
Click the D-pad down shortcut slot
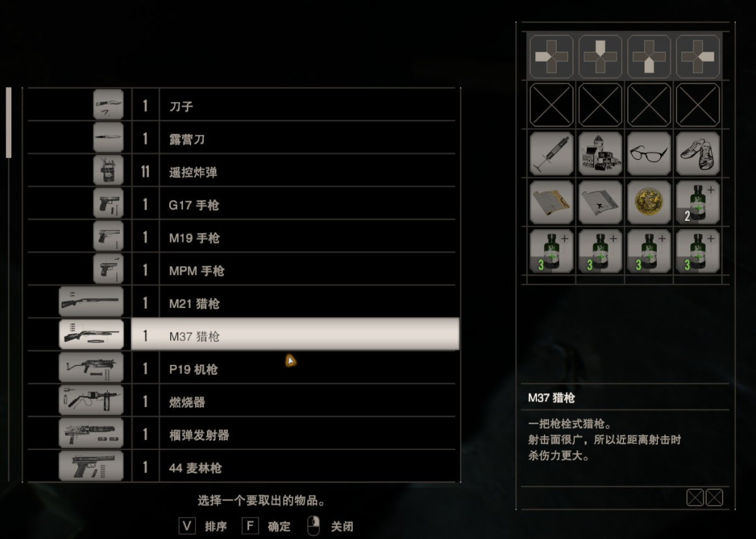coord(649,56)
